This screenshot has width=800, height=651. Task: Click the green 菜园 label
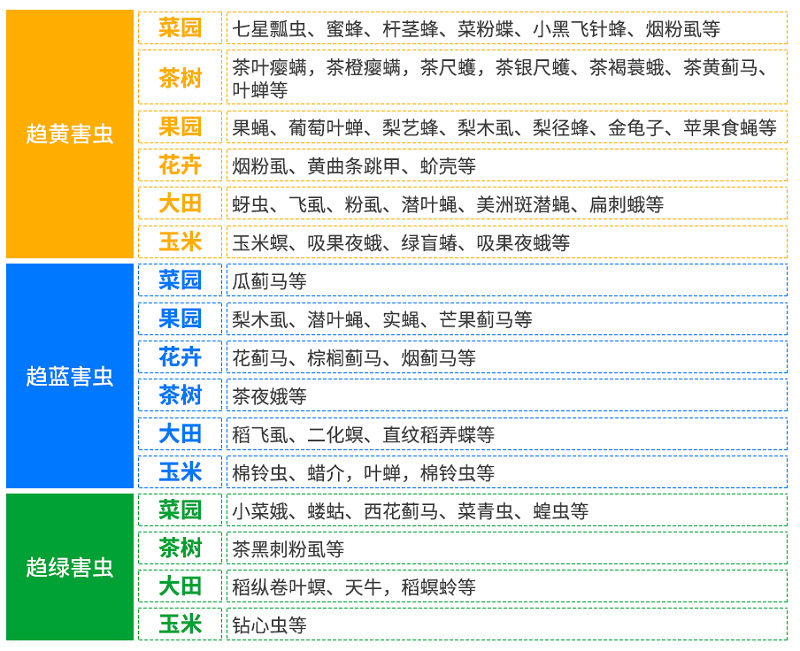(x=180, y=510)
